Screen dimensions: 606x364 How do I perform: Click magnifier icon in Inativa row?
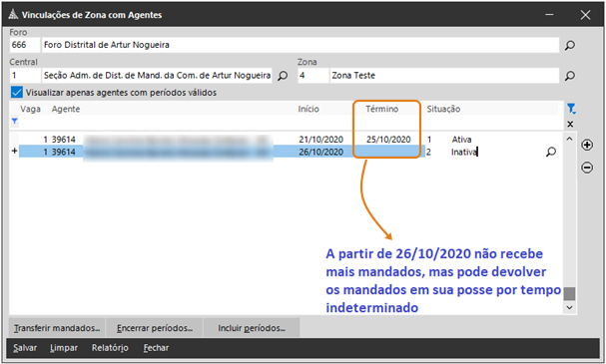[551, 152]
